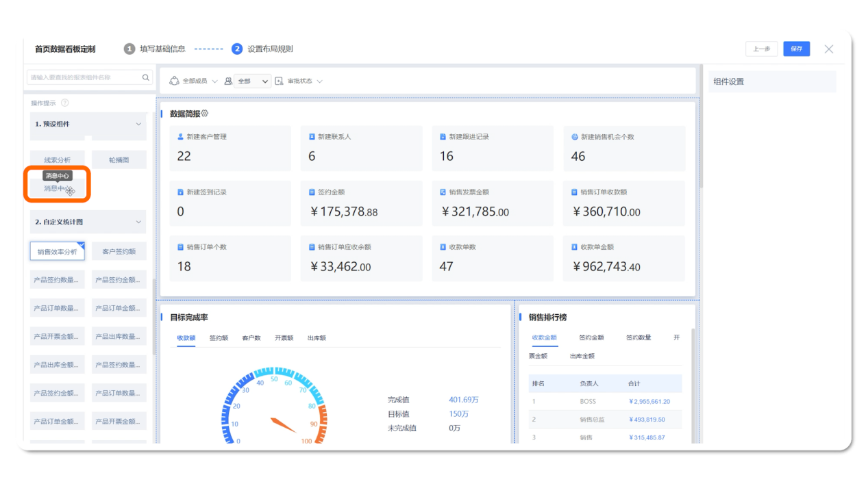The height and width of the screenshot is (488, 868).
Task: Click the search magnifier icon in component search
Action: coord(145,78)
